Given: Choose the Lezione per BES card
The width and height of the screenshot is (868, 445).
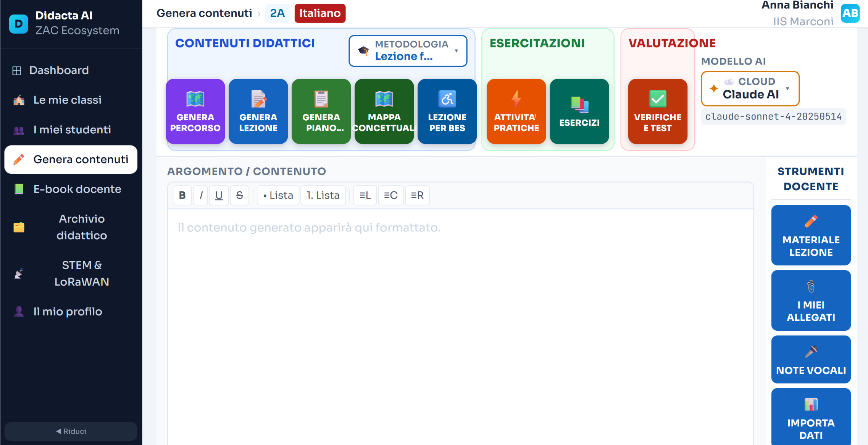Looking at the screenshot, I should click(447, 111).
